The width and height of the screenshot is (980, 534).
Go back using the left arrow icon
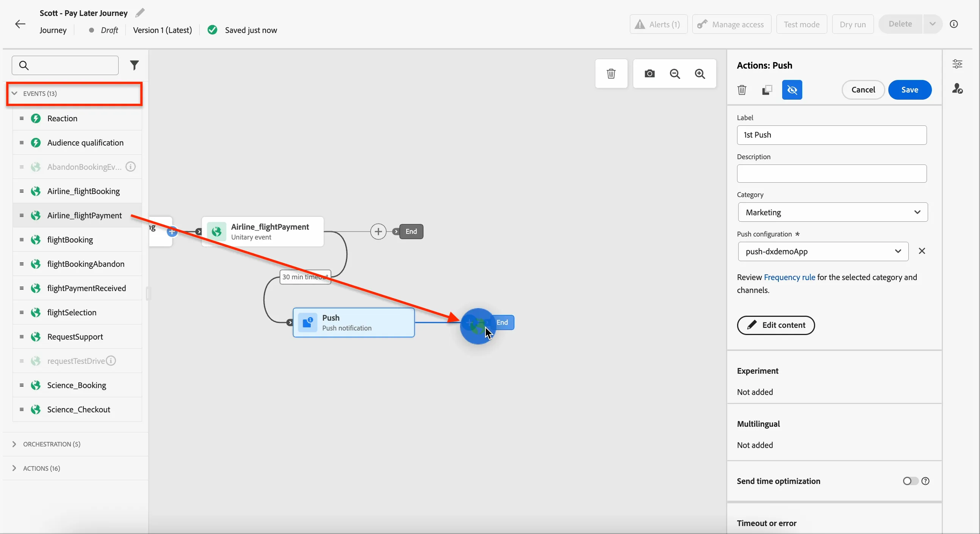pyautogui.click(x=20, y=24)
